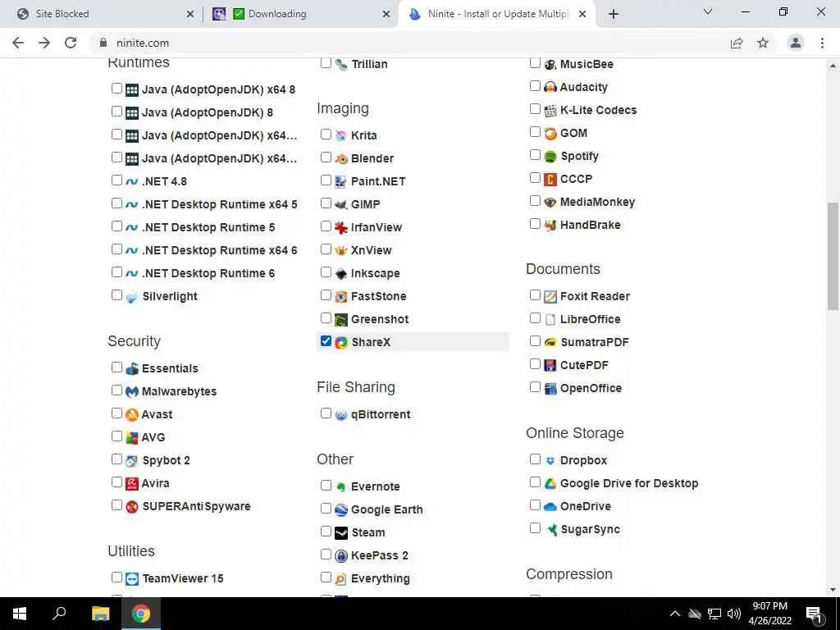Click the Inkscape icon
840x630 pixels.
pyautogui.click(x=341, y=274)
